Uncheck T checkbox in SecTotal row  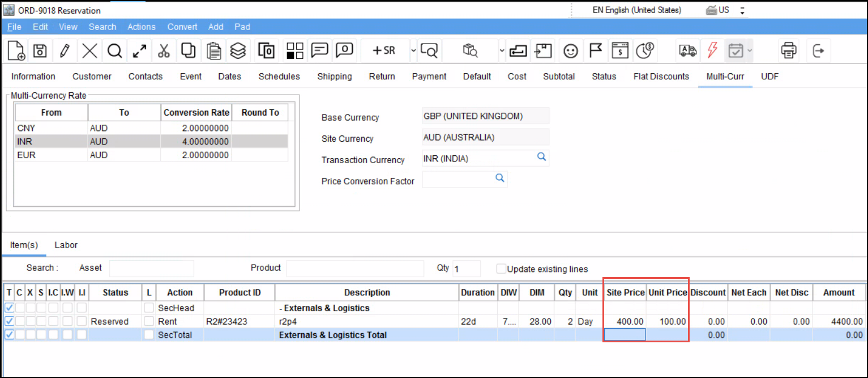tap(9, 335)
